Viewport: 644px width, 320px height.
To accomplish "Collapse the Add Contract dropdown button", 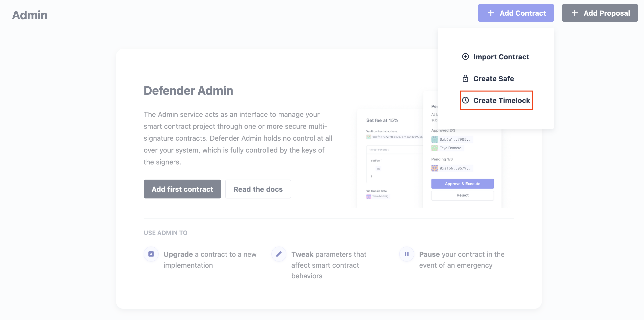I will [516, 13].
